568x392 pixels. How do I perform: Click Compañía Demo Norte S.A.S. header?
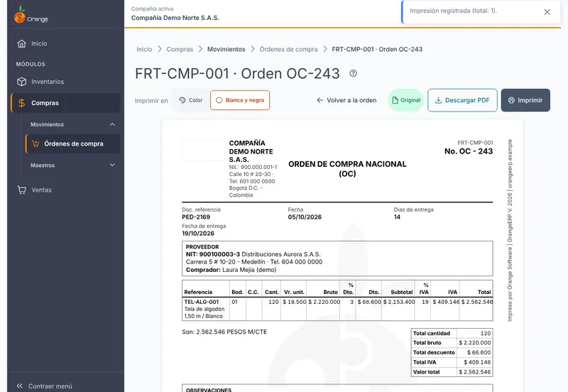tap(175, 18)
